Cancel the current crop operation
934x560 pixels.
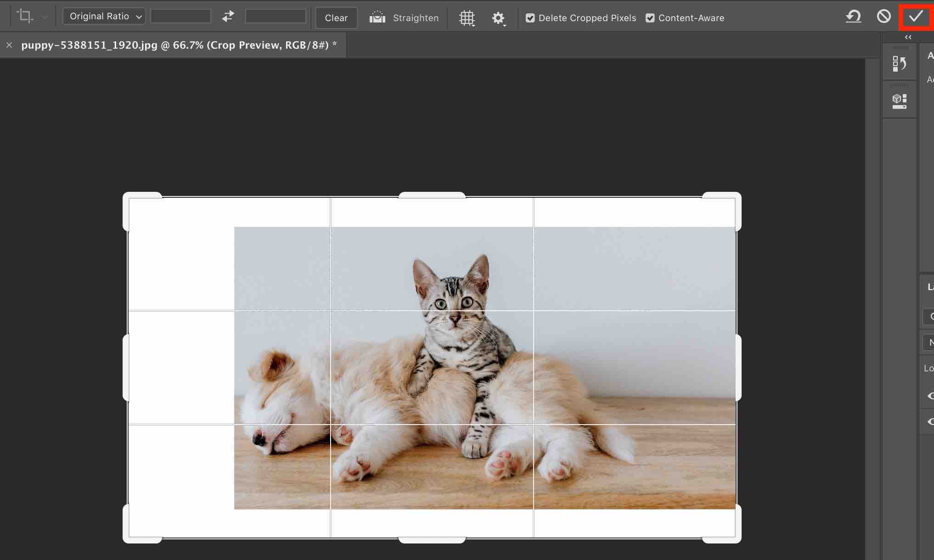(x=883, y=17)
